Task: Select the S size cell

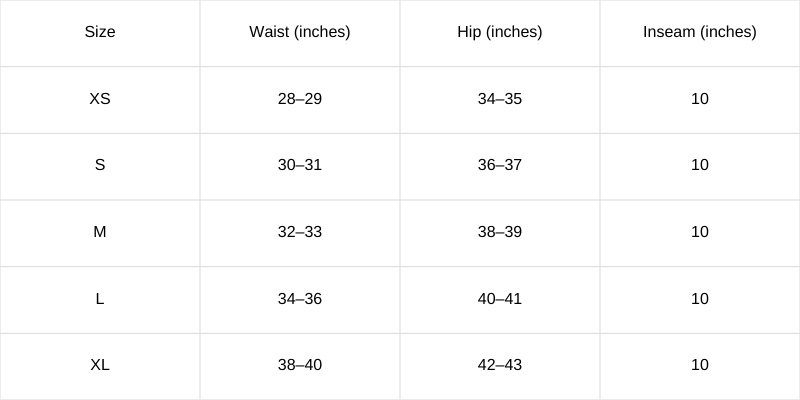Action: [x=100, y=166]
